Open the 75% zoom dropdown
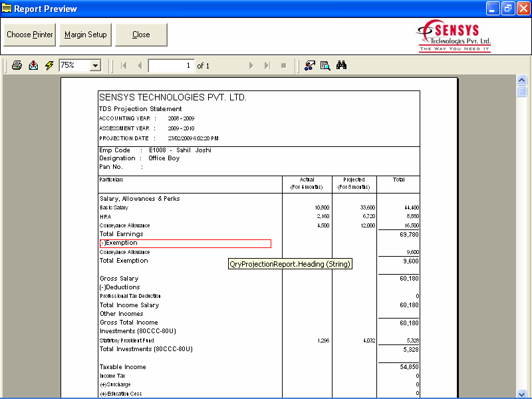This screenshot has width=532, height=399. tap(95, 65)
